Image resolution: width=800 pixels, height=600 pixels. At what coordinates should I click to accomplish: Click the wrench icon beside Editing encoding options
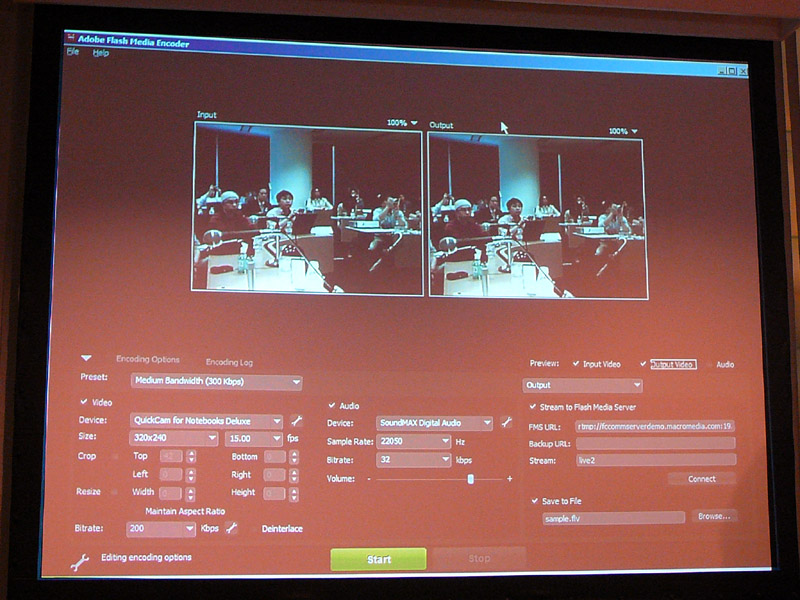tap(80, 562)
